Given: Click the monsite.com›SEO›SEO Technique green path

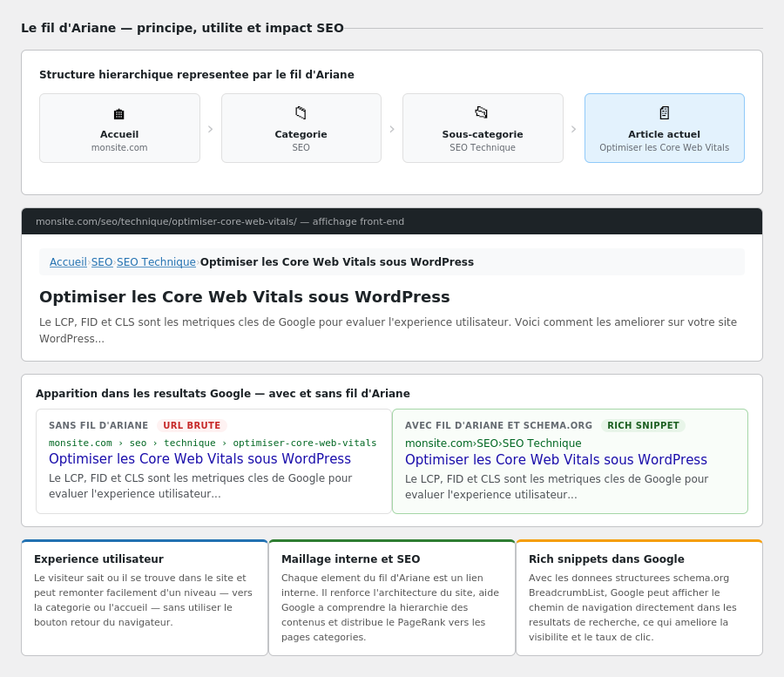Looking at the screenshot, I should pos(493,443).
